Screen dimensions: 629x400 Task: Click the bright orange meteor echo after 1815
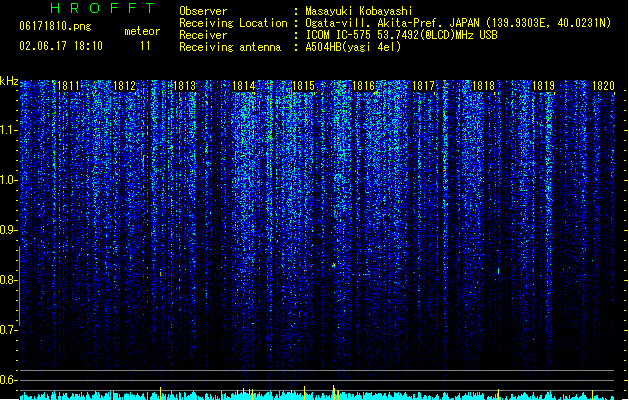333,265
